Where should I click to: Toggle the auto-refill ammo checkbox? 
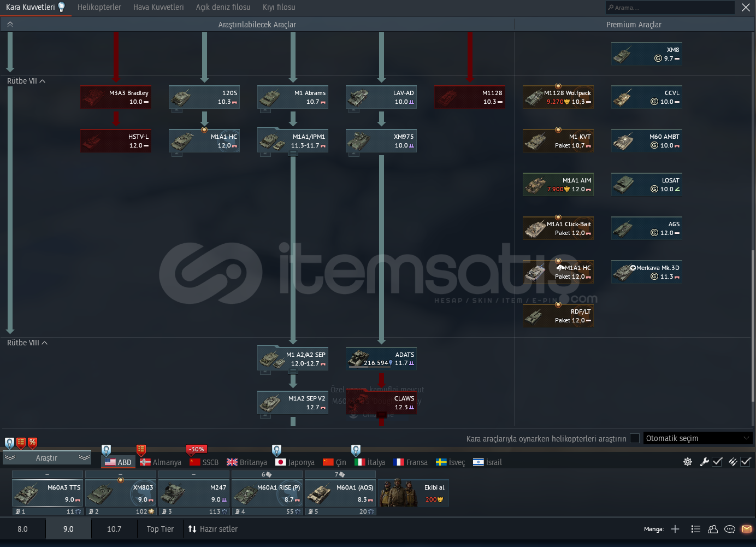pyautogui.click(x=745, y=462)
